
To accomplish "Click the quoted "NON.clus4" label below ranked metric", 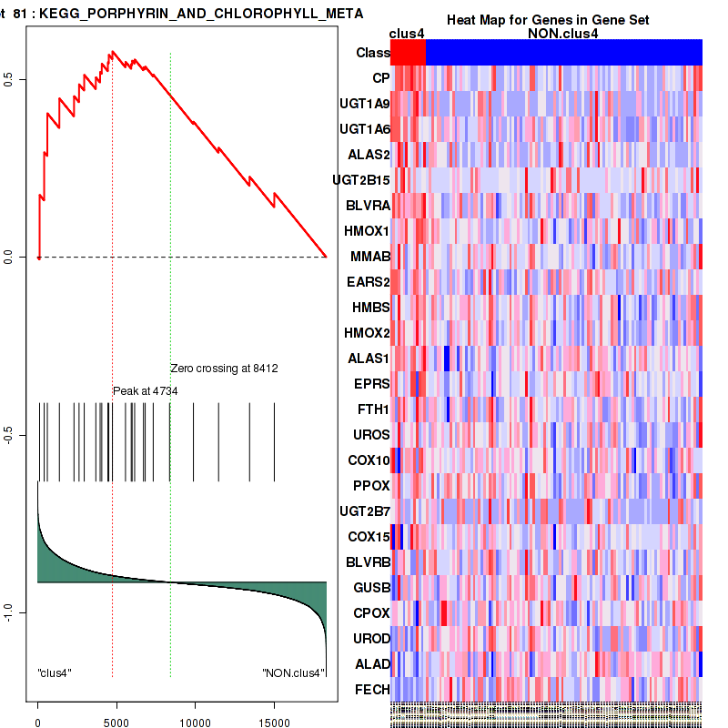I will coord(293,673).
